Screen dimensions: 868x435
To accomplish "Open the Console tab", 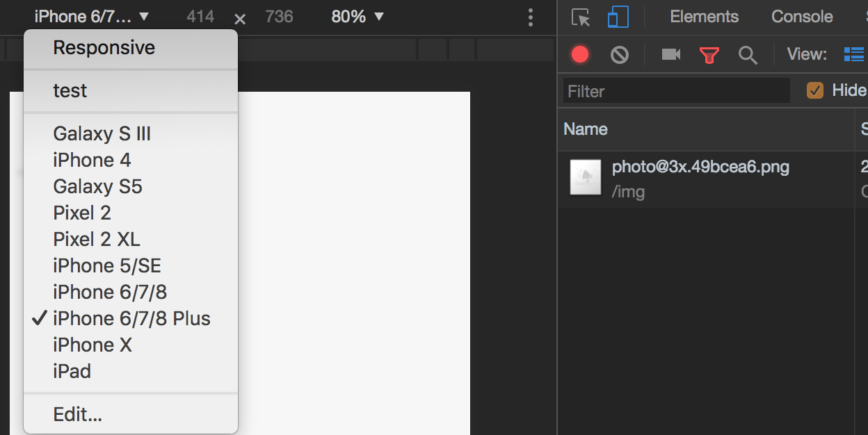I will tap(802, 17).
